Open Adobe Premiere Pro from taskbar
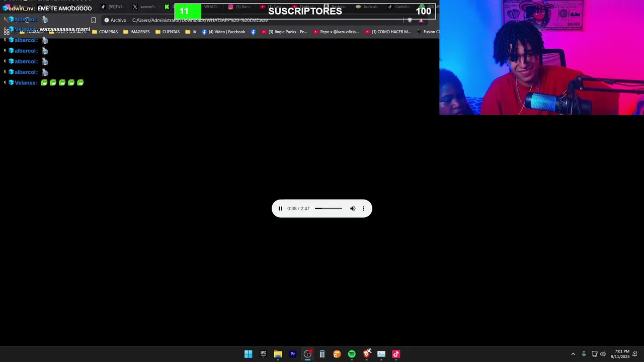Viewport: 644px width, 362px height. point(292,354)
